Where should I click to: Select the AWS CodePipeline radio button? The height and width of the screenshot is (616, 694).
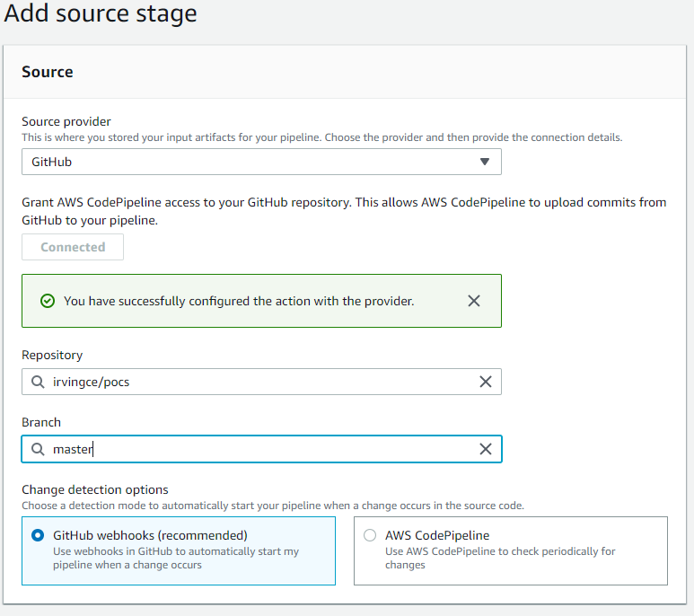[370, 535]
